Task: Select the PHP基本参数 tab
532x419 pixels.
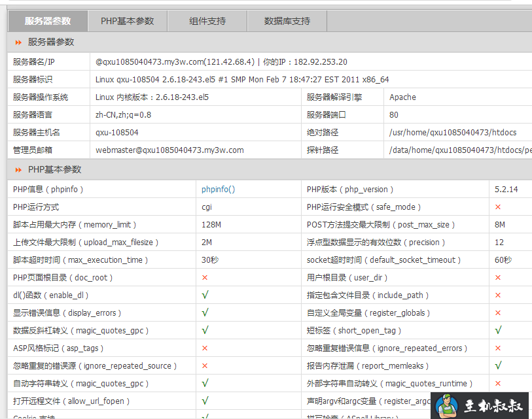Action: click(128, 21)
